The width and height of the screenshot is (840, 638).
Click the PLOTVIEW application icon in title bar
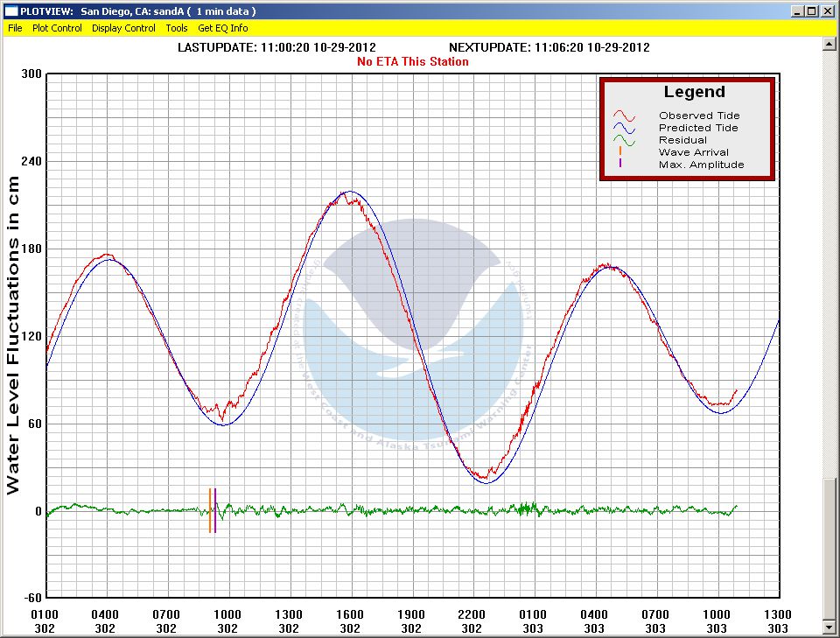coord(10,11)
